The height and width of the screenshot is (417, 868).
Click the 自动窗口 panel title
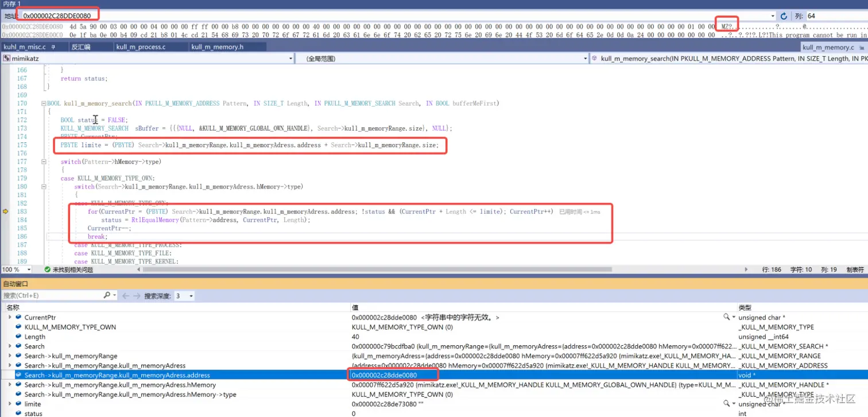tap(15, 284)
